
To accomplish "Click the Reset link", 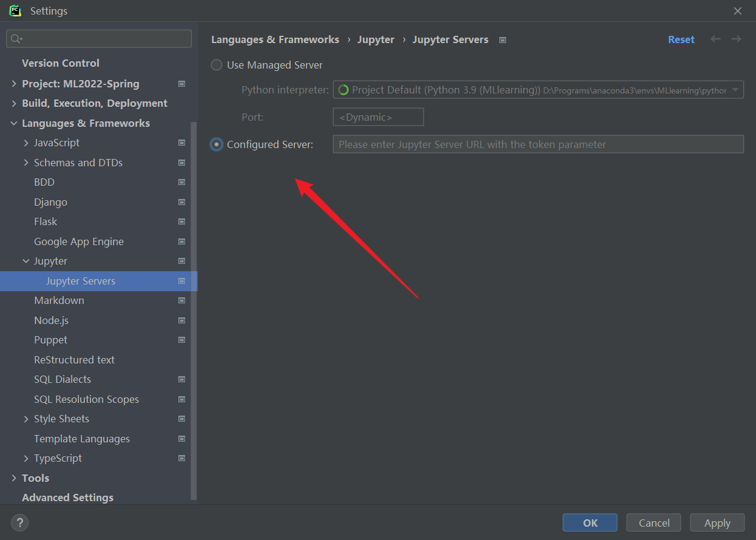I will click(x=681, y=39).
